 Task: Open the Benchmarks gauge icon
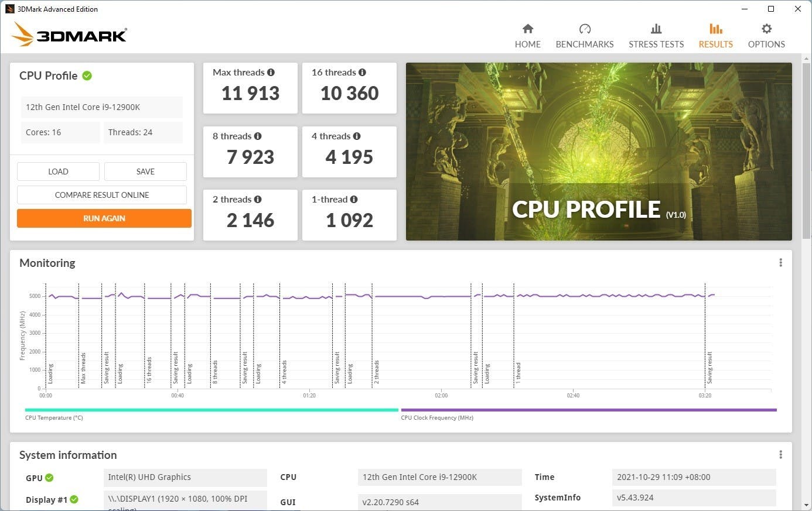point(584,29)
